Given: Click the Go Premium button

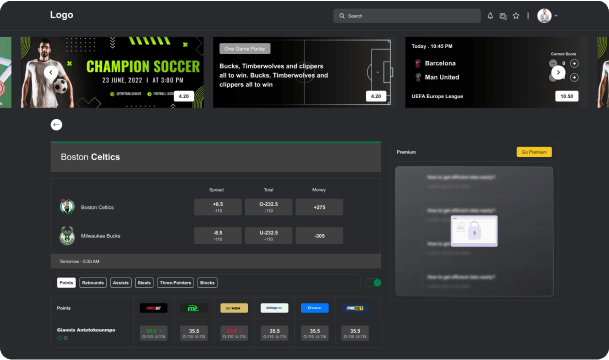Looking at the screenshot, I should point(534,152).
